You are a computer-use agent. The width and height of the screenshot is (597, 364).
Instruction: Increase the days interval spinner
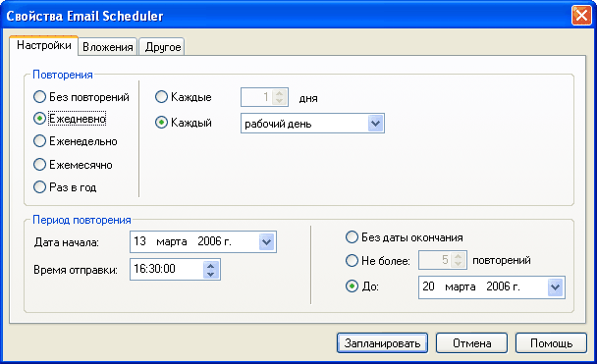point(280,93)
